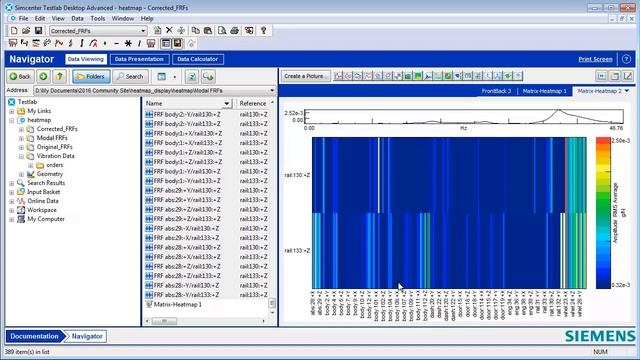Click the add-to-basket icon in Navigator toolbar
The height and width of the screenshot is (360, 640).
point(208,76)
